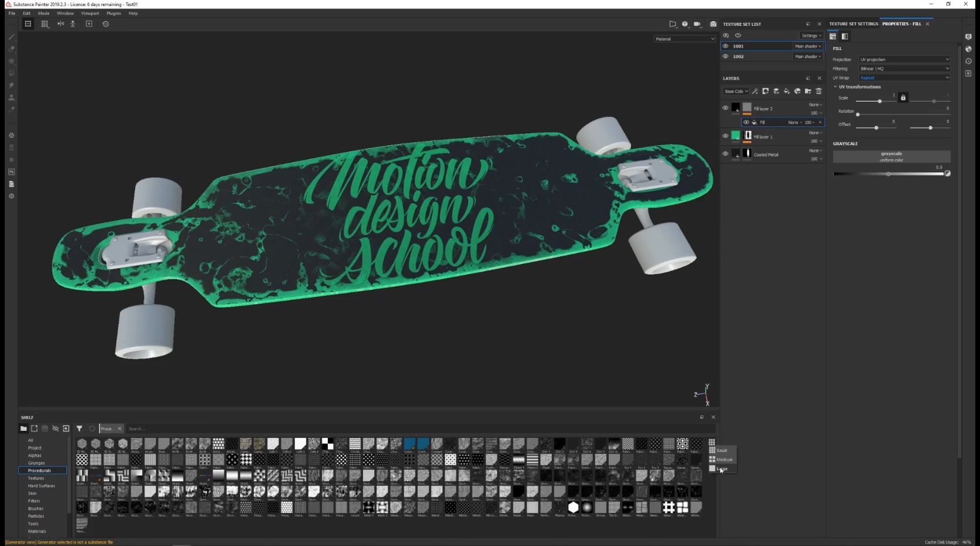The width and height of the screenshot is (980, 546).
Task: Click the add mask icon in Layers
Action: pos(766,91)
